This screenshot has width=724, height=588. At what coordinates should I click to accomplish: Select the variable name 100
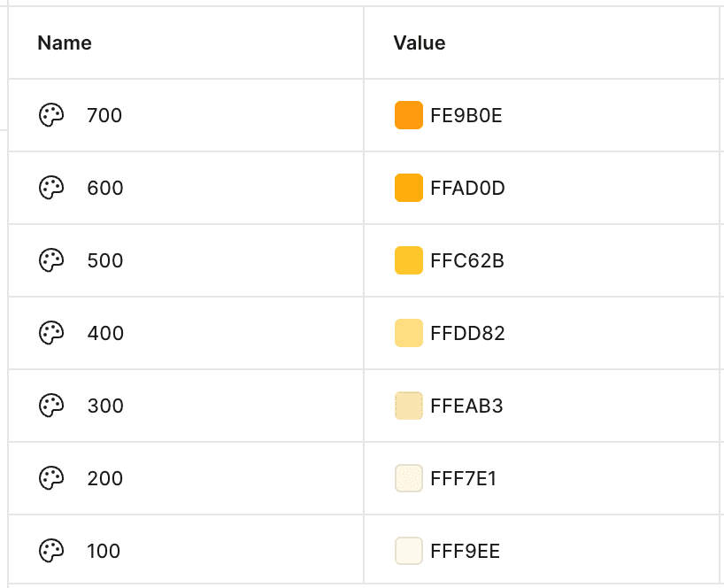(x=104, y=551)
